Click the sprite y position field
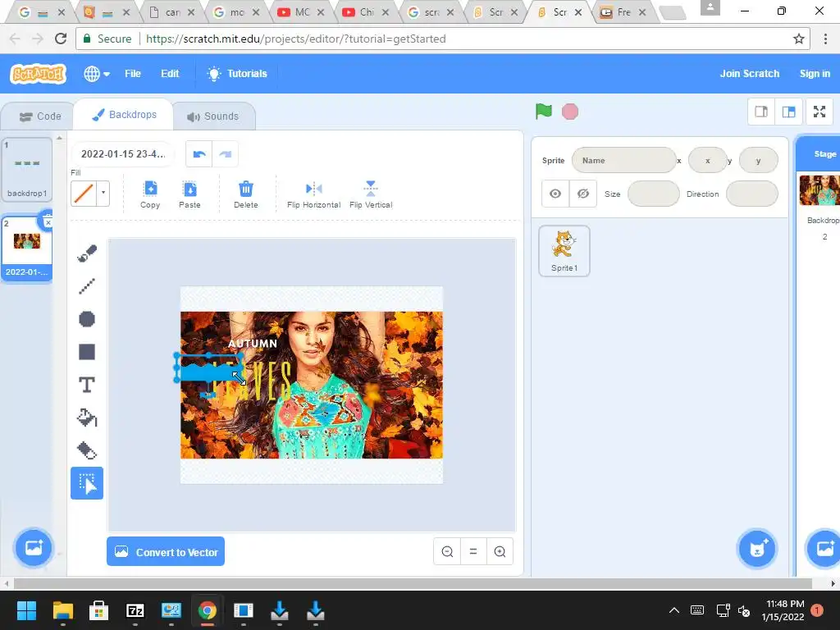840x630 pixels. (758, 160)
